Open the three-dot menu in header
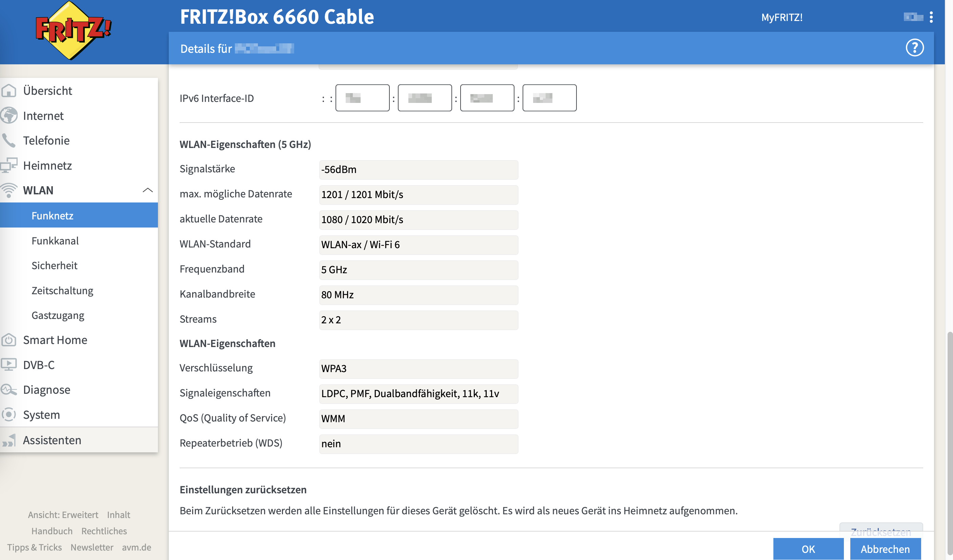The width and height of the screenshot is (953, 560). [931, 17]
